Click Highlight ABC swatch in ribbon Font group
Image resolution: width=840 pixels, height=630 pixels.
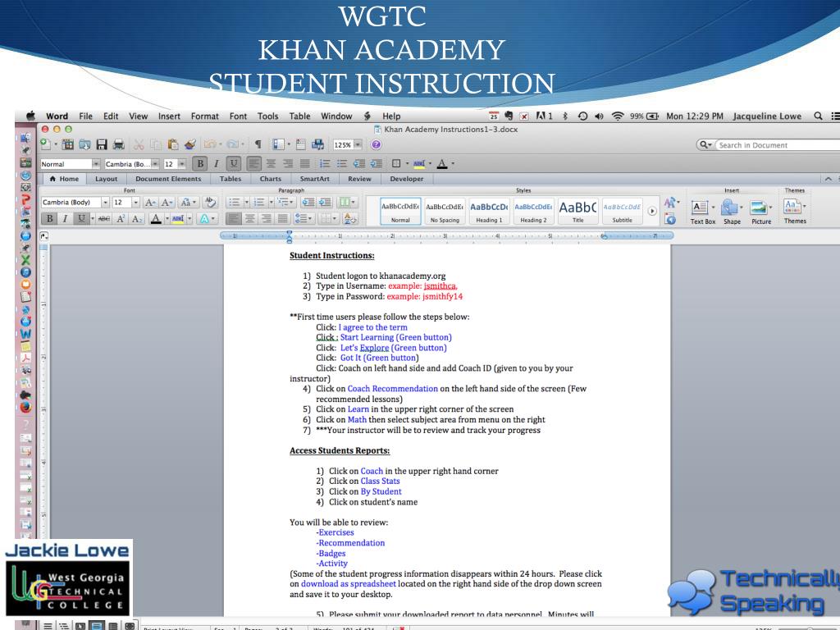pyautogui.click(x=178, y=218)
